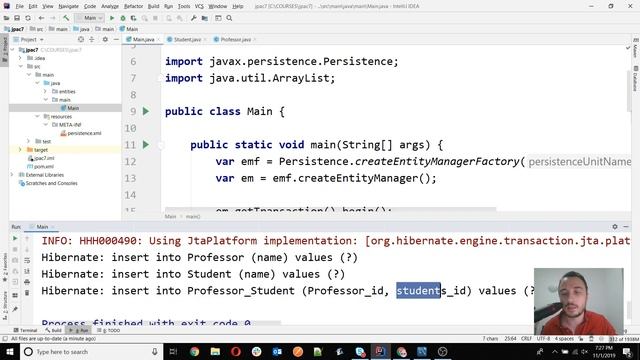Viewport: 640px width, 360px height.
Task: Open File Explorer from taskbar
Action: pyautogui.click(x=215, y=351)
